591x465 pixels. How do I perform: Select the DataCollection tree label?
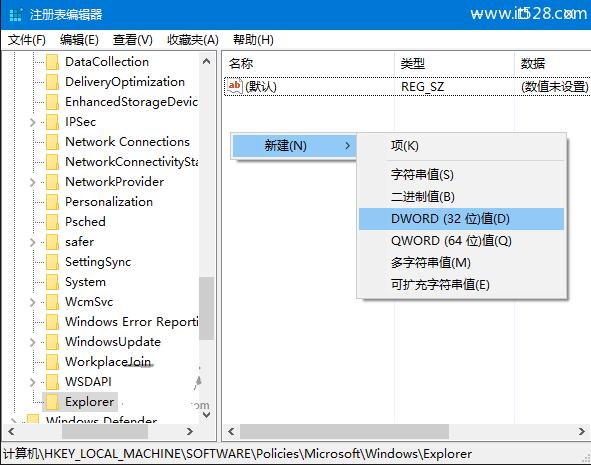point(107,62)
